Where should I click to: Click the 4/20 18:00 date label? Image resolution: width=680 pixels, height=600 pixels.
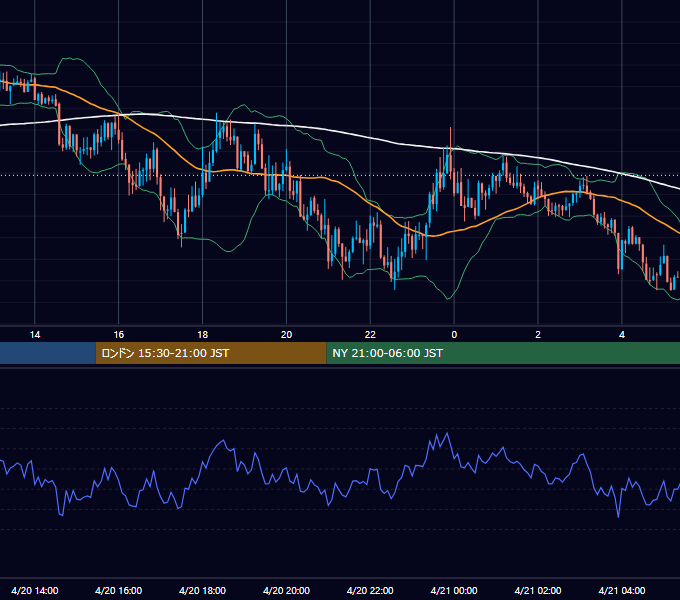tap(203, 590)
